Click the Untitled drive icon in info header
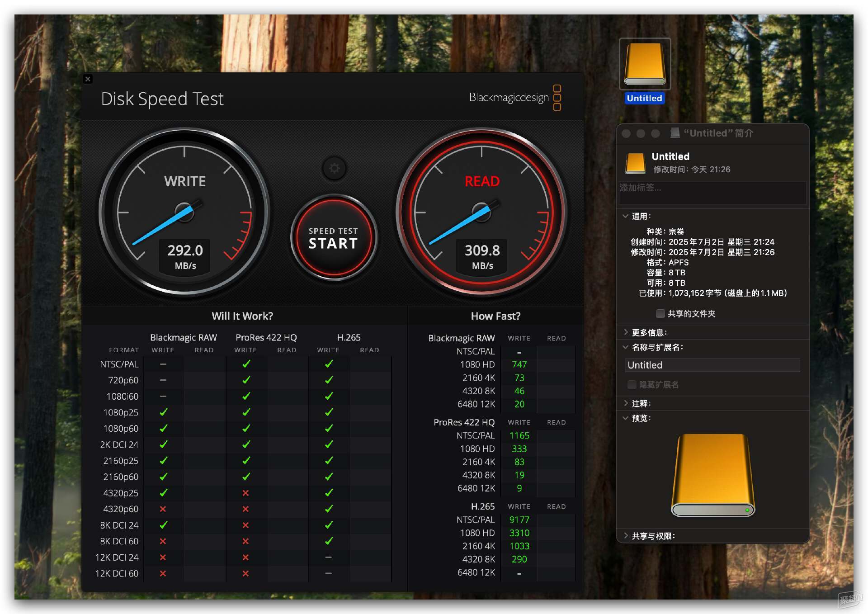Screen dimensions: 868x614 click(635, 163)
